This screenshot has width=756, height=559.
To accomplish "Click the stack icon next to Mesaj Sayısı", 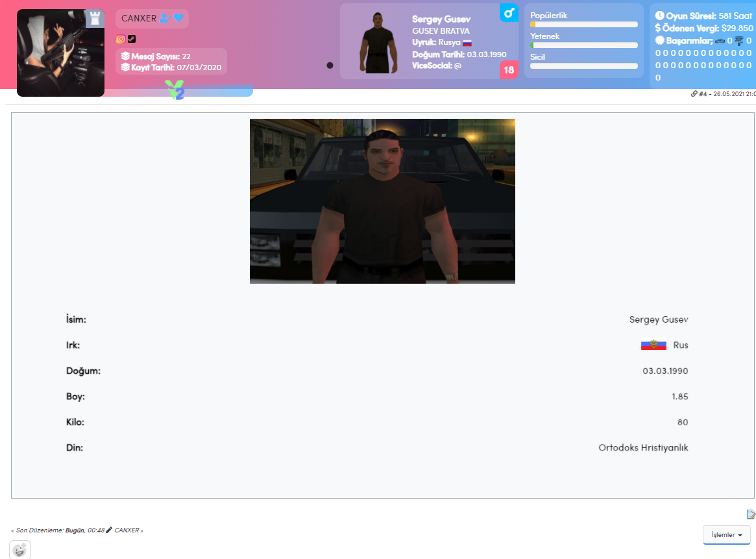I will point(125,56).
